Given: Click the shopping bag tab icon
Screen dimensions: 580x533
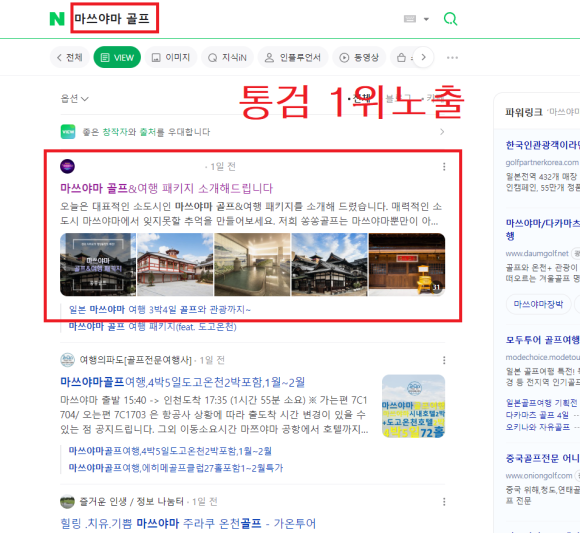Looking at the screenshot, I should [401, 58].
